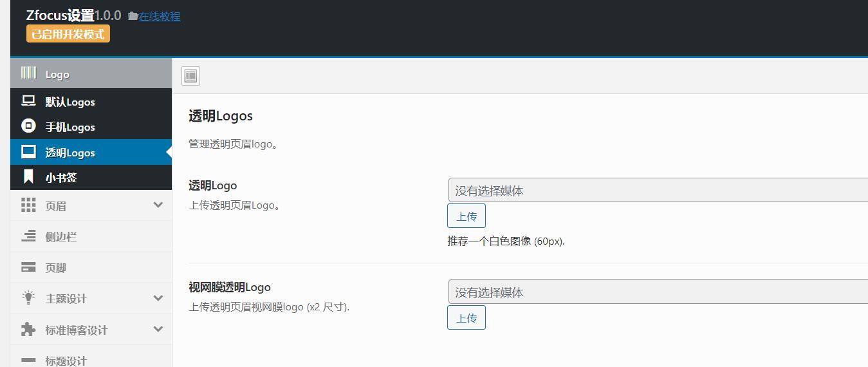Click the grid icon beside 页眉
The height and width of the screenshot is (367, 868).
click(28, 205)
